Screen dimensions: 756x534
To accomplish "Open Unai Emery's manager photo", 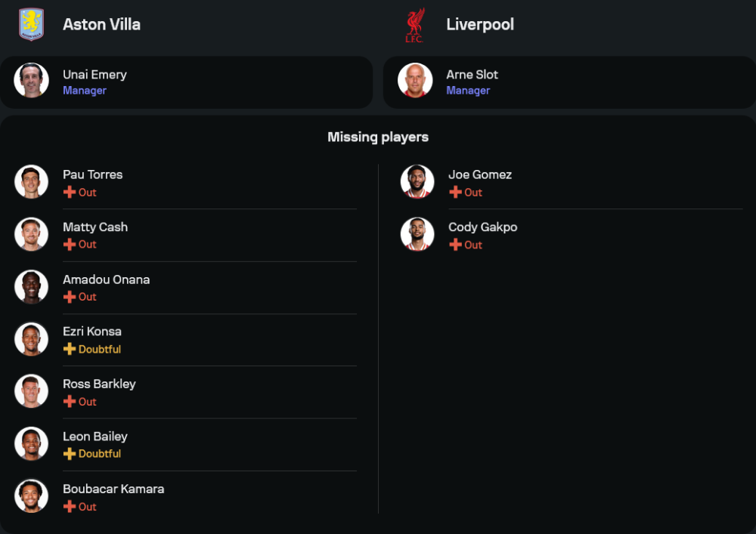I will pyautogui.click(x=31, y=81).
